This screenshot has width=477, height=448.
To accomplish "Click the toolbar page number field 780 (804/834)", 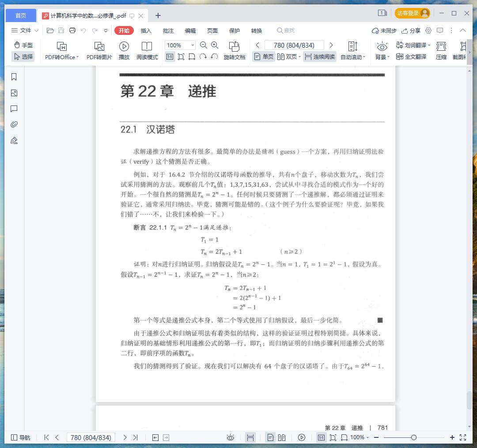I will (294, 45).
